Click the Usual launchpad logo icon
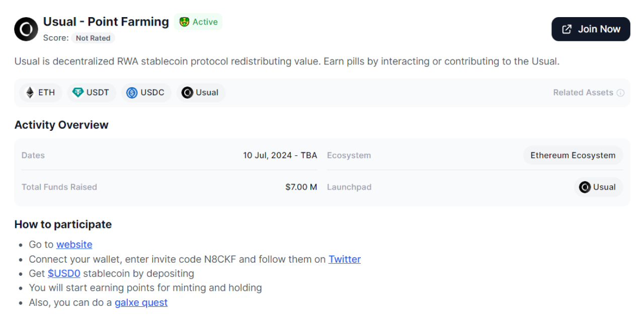 coord(585,187)
